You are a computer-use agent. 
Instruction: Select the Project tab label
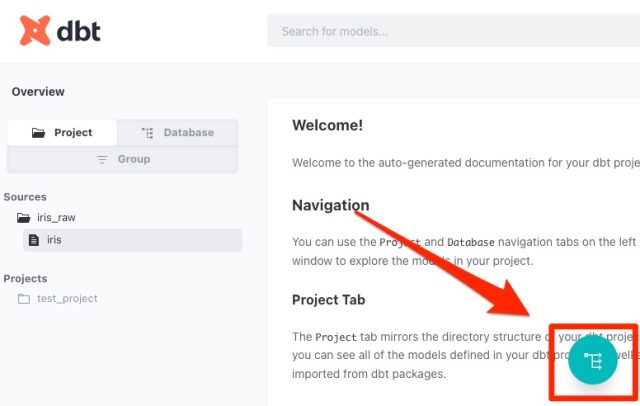coord(73,133)
